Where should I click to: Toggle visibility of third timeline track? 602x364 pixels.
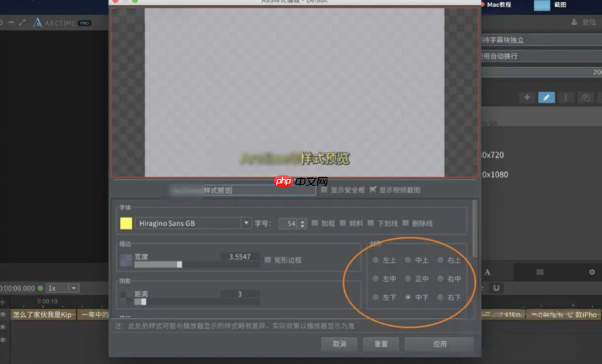(x=3, y=340)
